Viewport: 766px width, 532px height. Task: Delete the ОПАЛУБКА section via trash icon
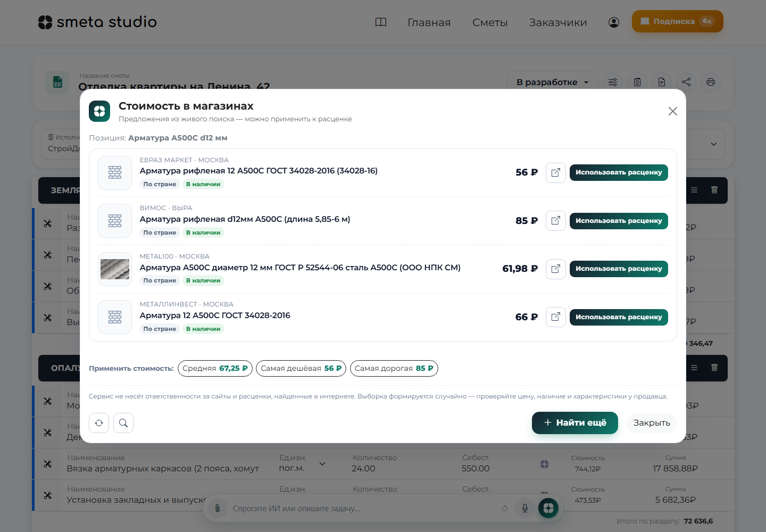click(x=714, y=368)
